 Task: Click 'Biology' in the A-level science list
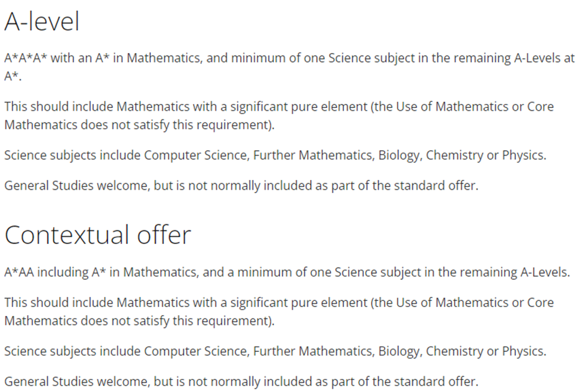click(x=398, y=156)
